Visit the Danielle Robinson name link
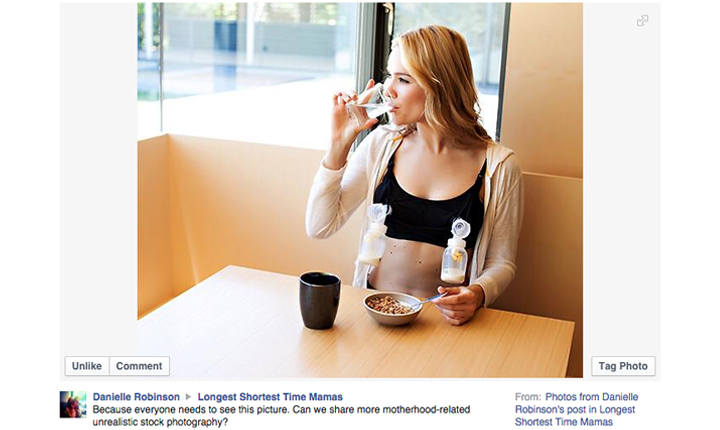The width and height of the screenshot is (720, 430). pyautogui.click(x=136, y=396)
